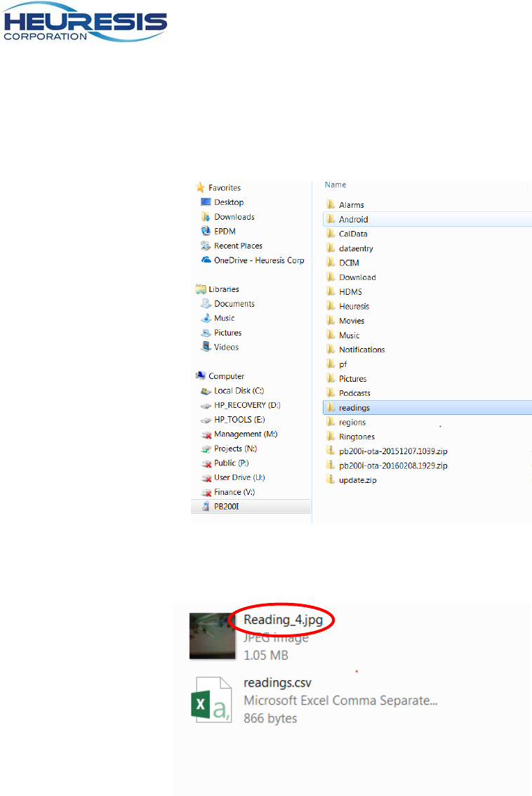532x796 pixels.
Task: Click disconnected Management (M:) drive icon
Action: coord(206,435)
